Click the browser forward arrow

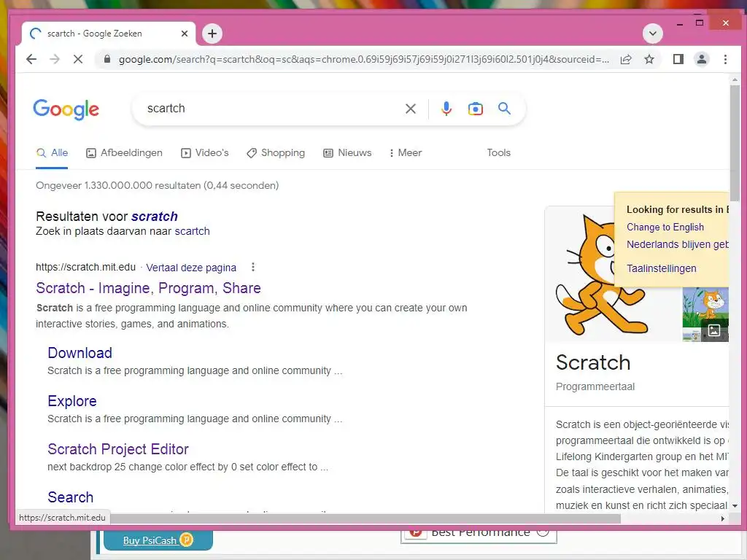[x=55, y=59]
